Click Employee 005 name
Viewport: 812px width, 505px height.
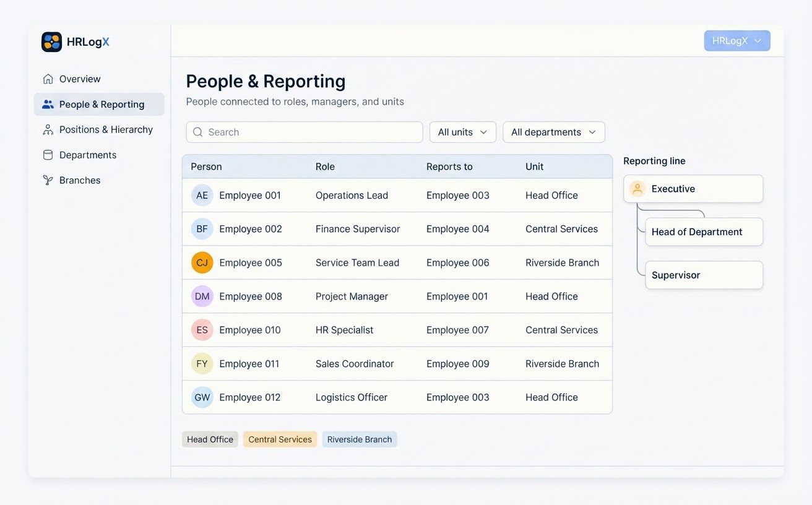pos(251,263)
